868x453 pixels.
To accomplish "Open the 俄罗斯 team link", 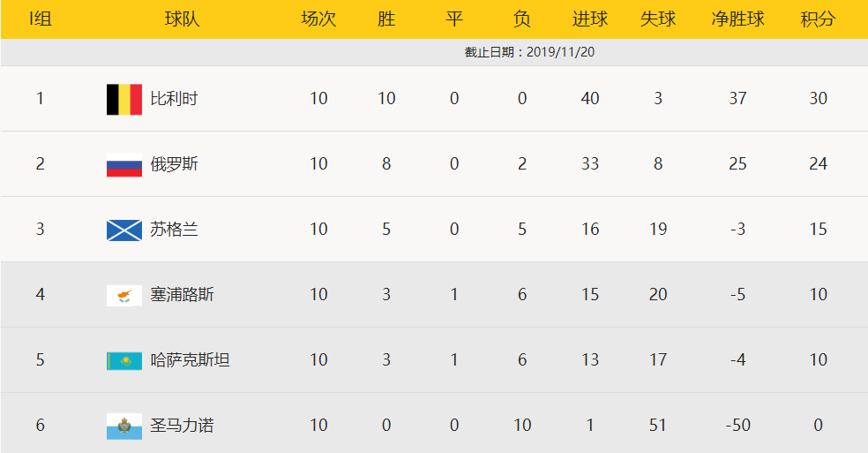I will tap(174, 164).
